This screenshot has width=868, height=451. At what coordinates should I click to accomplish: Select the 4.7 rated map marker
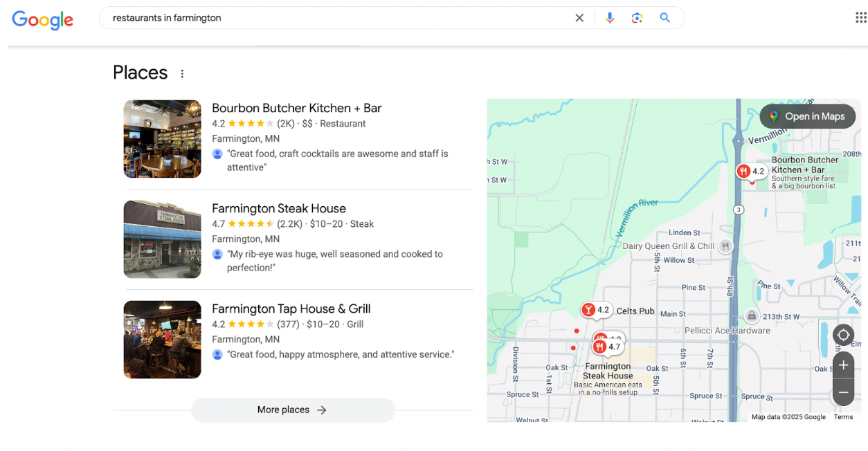[x=607, y=345]
